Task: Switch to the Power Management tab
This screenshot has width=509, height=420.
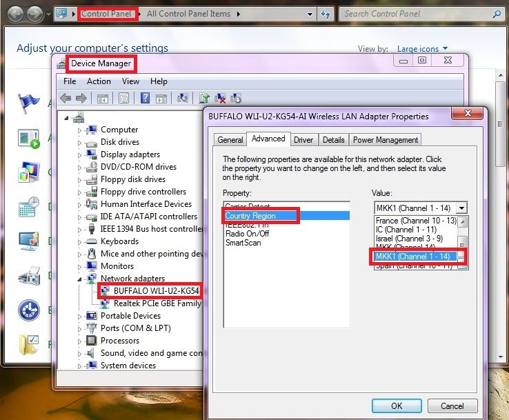Action: pyautogui.click(x=386, y=140)
